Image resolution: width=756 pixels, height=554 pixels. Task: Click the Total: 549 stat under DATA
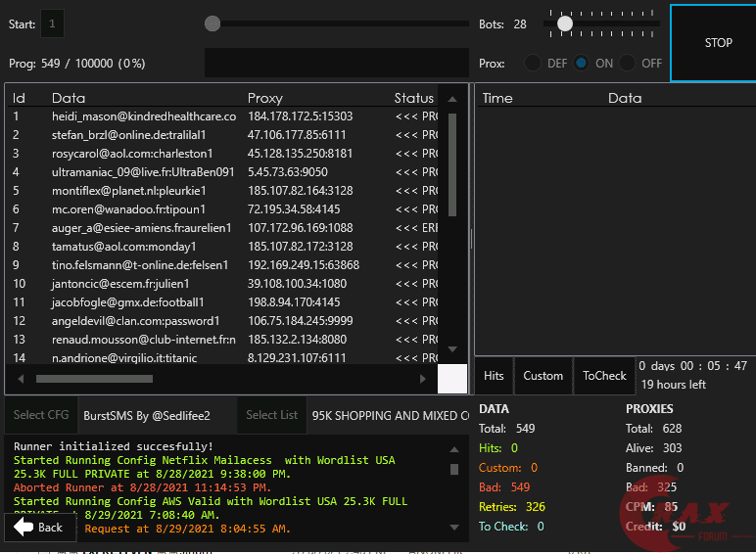pos(506,429)
